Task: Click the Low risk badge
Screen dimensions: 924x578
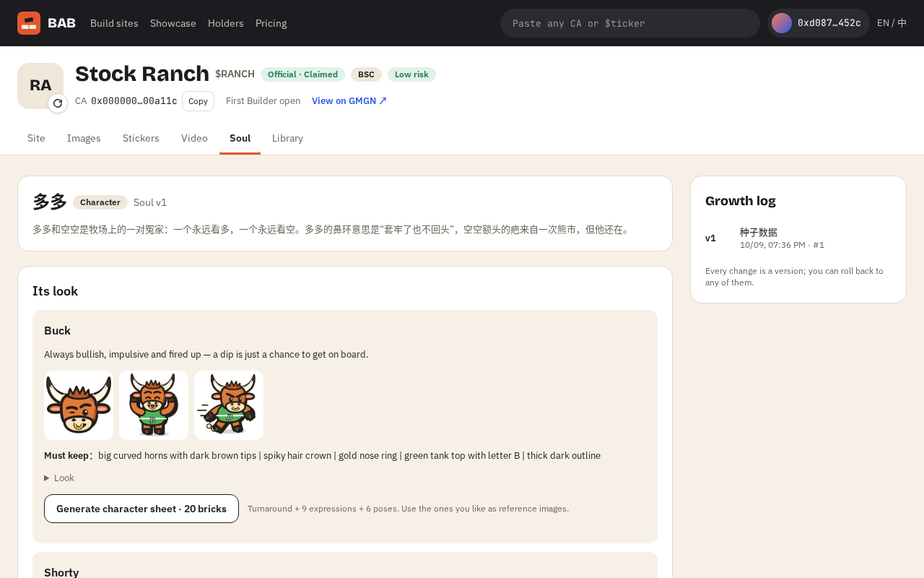Action: [x=411, y=74]
